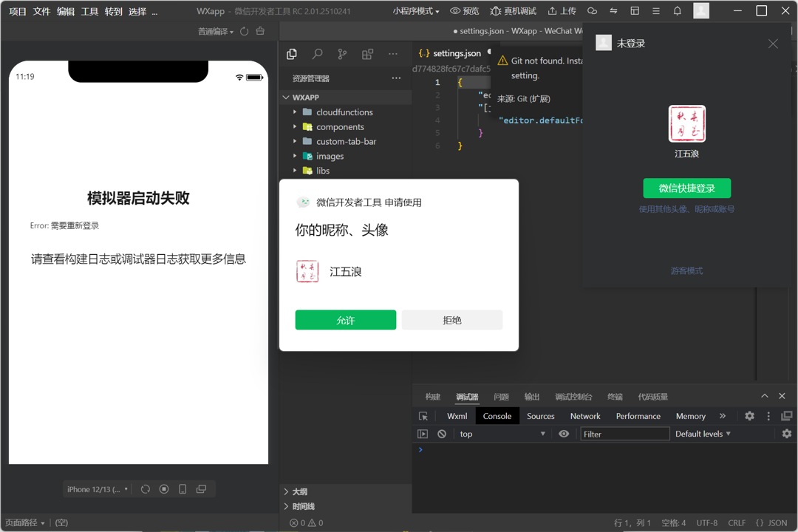Switch to the 构建 panel tab
Screen dimensions: 798x532
pos(432,397)
